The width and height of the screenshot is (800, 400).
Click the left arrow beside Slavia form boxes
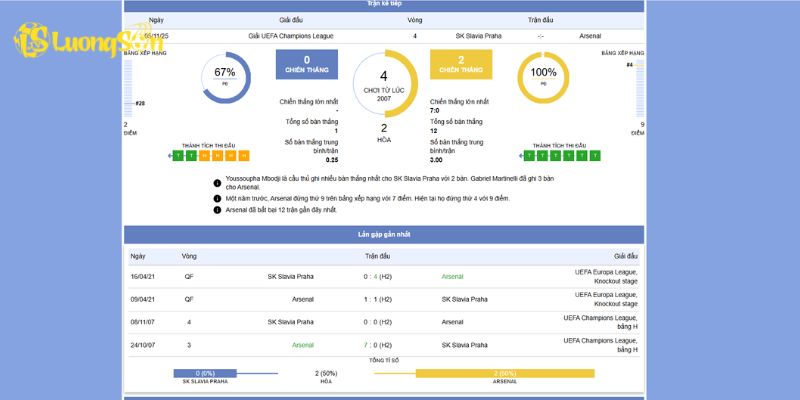tap(171, 156)
